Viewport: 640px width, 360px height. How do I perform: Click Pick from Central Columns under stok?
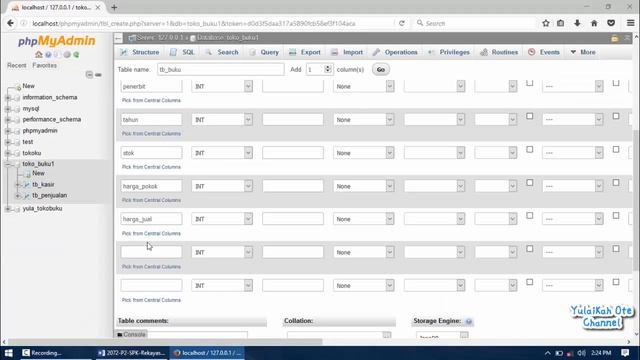(151, 167)
